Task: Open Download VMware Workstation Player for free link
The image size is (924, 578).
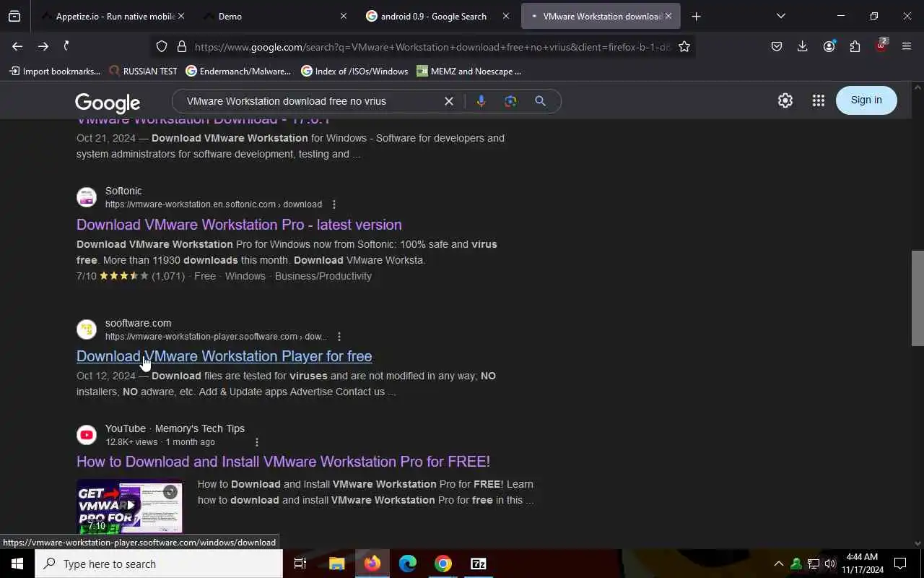Action: coord(224,356)
